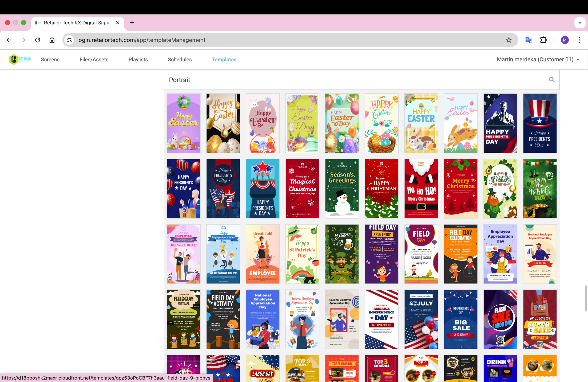588x382 pixels.
Task: Close the Retailor Tech RX tab
Action: (x=118, y=23)
